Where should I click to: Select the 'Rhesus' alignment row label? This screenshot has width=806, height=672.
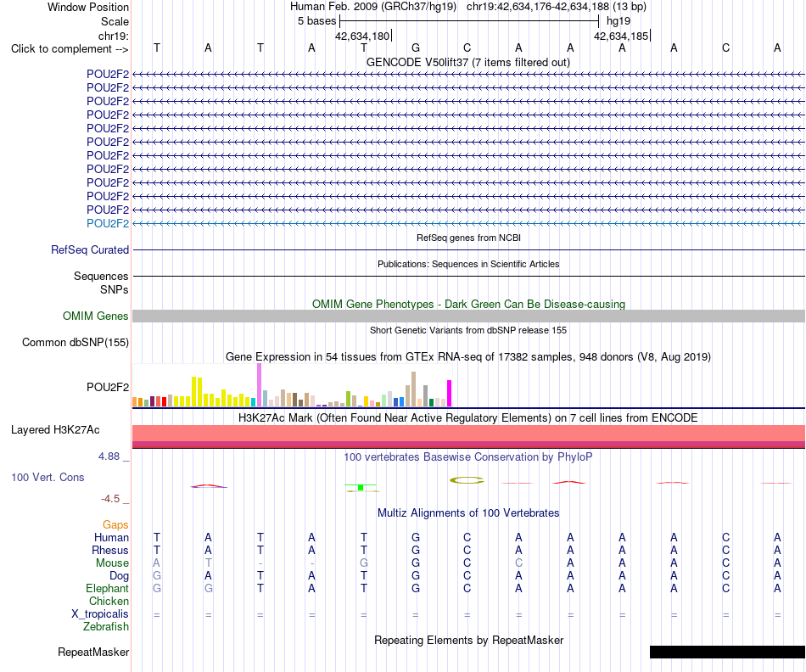pos(110,550)
